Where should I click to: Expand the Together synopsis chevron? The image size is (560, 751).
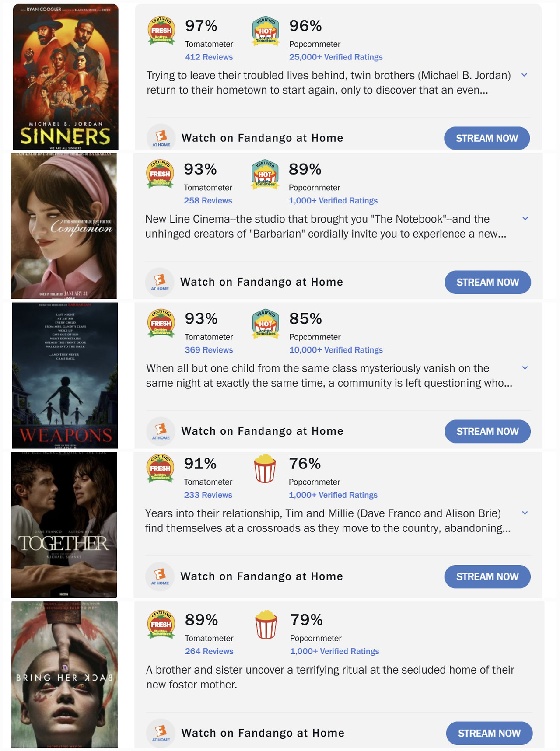[525, 513]
